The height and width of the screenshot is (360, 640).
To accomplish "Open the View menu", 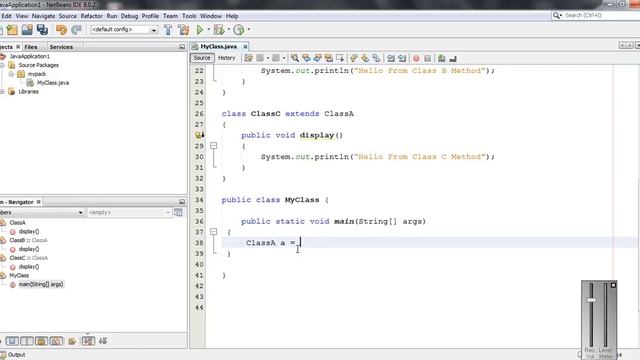I will pyautogui.click(x=22, y=16).
